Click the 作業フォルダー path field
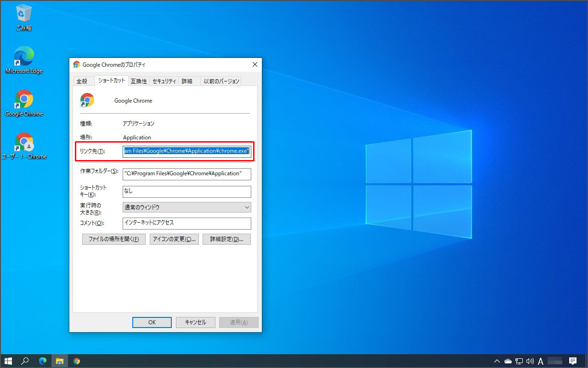The image size is (588, 368). pos(187,174)
